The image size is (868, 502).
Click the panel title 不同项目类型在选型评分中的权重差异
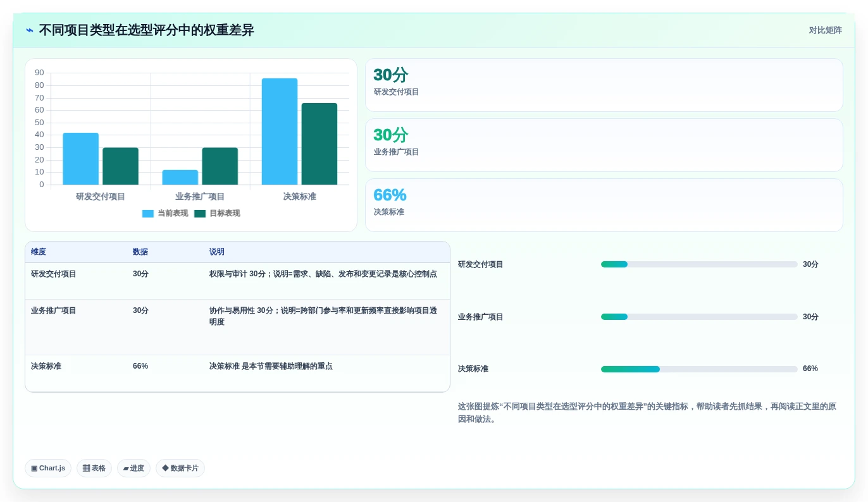coord(146,30)
